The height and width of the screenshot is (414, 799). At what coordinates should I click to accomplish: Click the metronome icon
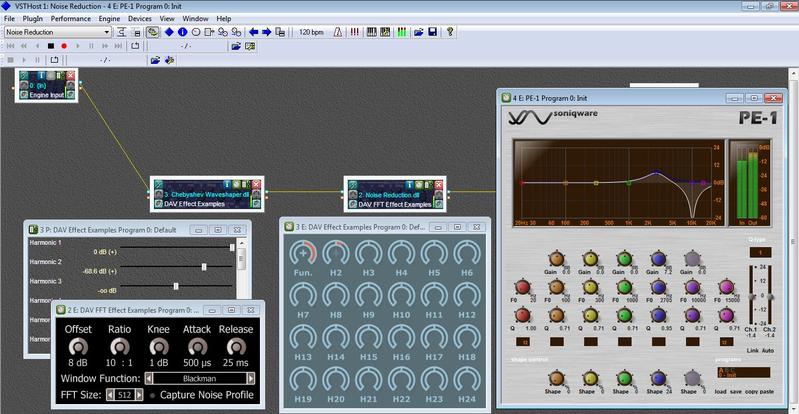pyautogui.click(x=338, y=32)
